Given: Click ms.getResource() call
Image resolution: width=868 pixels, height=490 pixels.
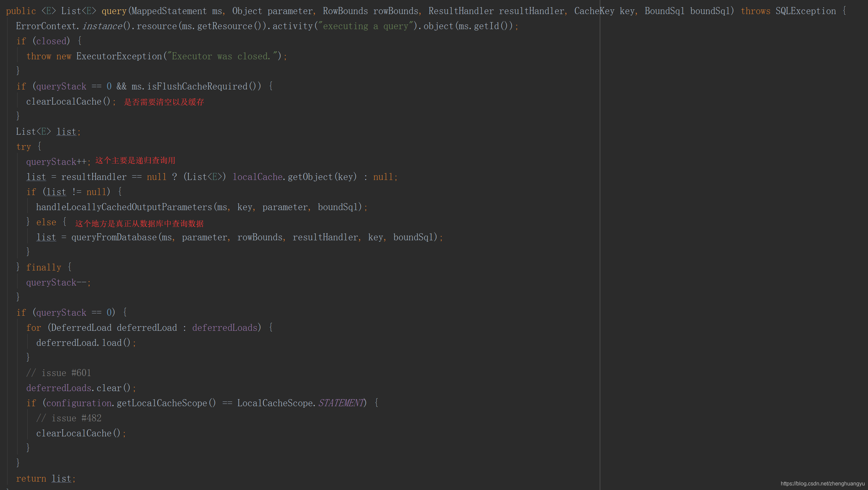Looking at the screenshot, I should click(x=223, y=26).
